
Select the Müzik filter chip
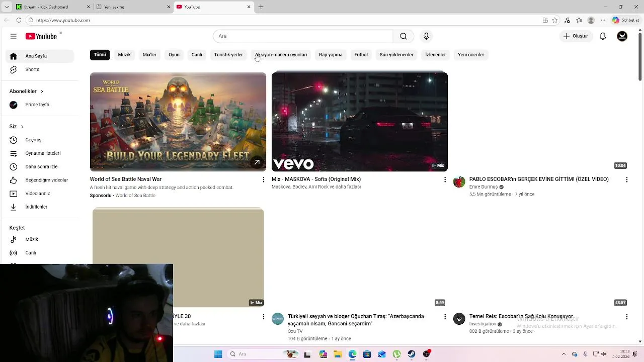(x=124, y=55)
